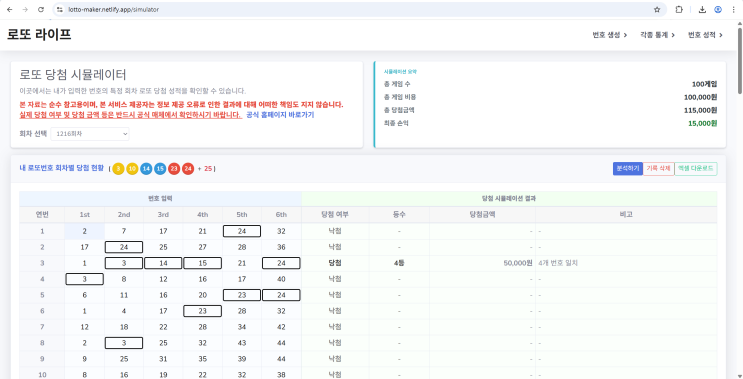This screenshot has width=743, height=379.
Task: Click the outlined 3 cell in row 8
Action: pos(124,343)
